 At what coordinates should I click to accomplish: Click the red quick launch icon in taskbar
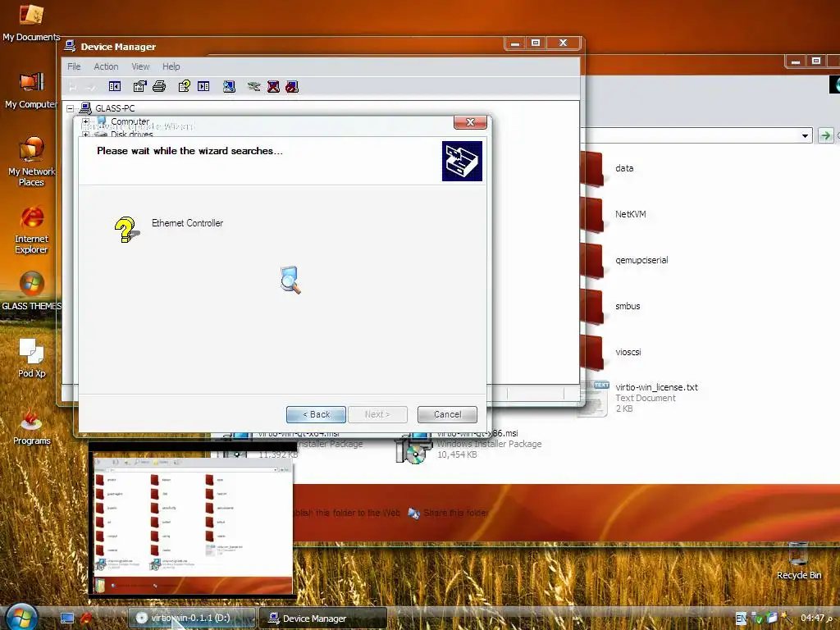coord(85,619)
